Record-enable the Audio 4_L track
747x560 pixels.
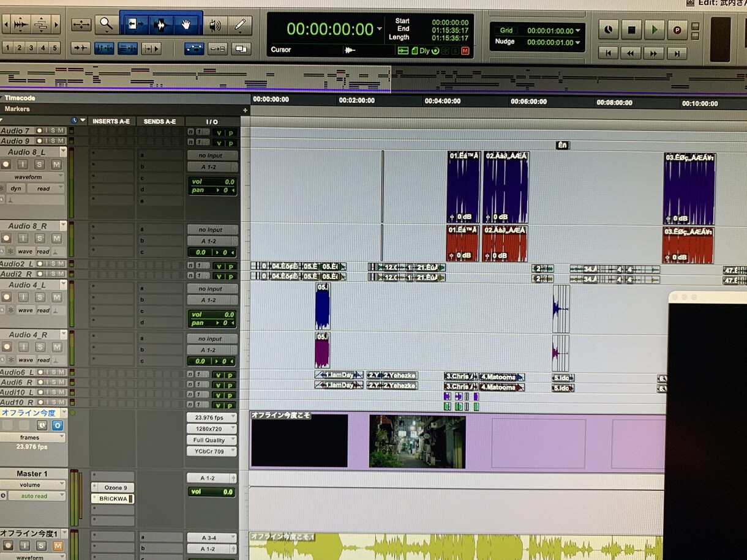point(6,297)
